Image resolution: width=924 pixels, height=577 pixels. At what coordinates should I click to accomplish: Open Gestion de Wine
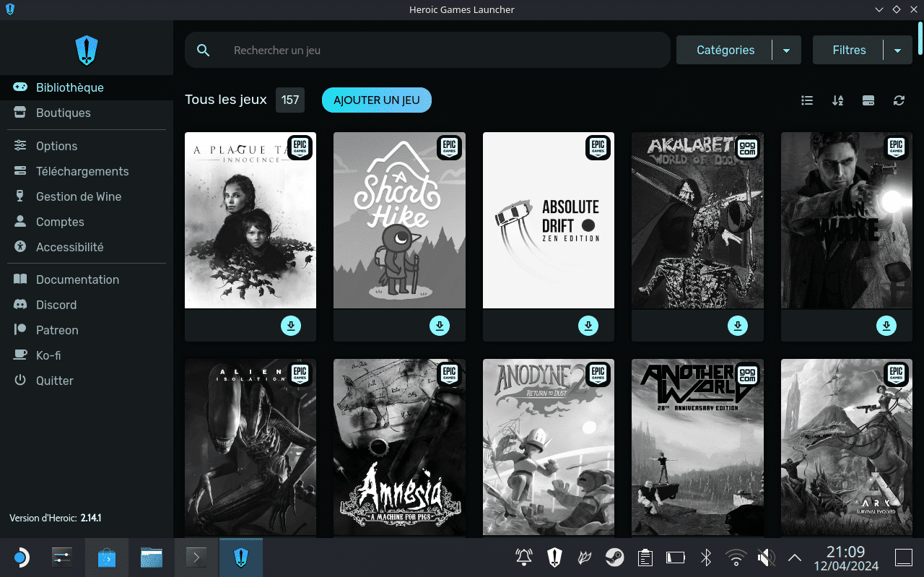(87, 196)
